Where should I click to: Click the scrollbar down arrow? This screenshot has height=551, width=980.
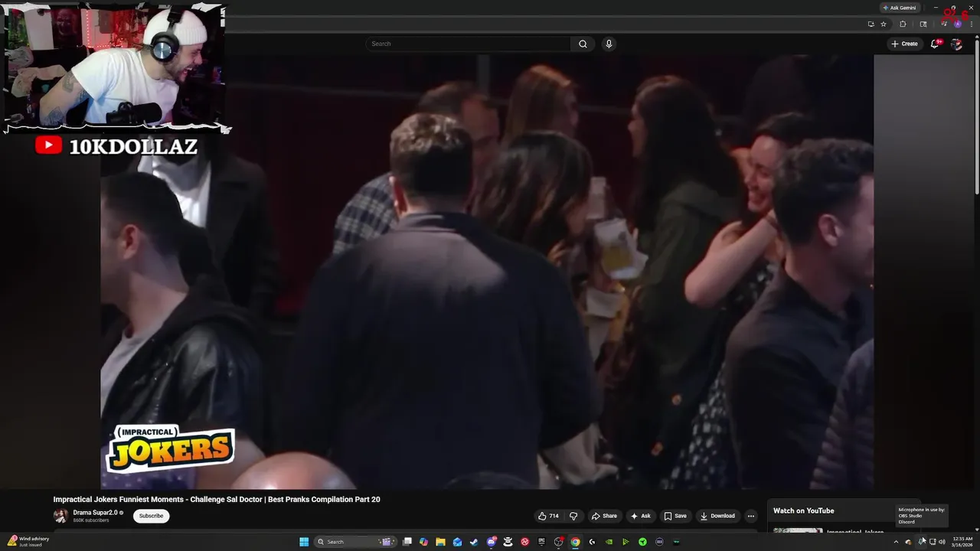tap(977, 530)
